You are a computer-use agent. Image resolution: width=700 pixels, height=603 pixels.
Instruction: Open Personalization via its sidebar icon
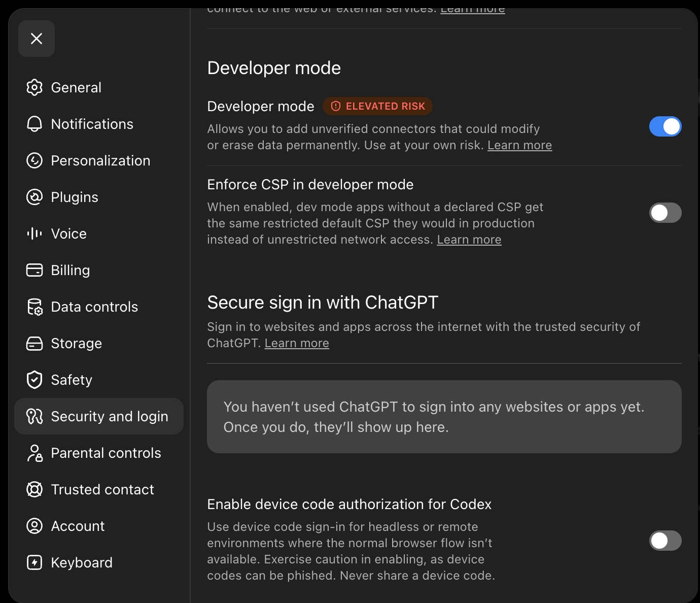[34, 160]
